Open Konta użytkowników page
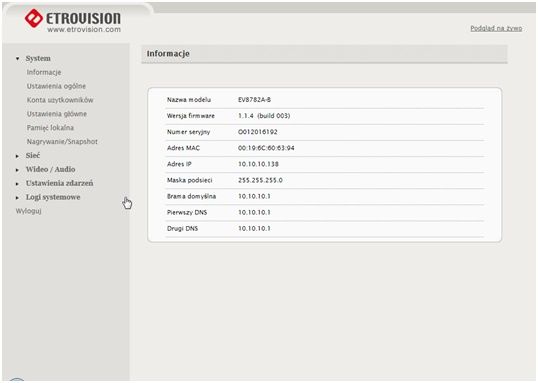Image resolution: width=538 pixels, height=383 pixels. coord(60,100)
